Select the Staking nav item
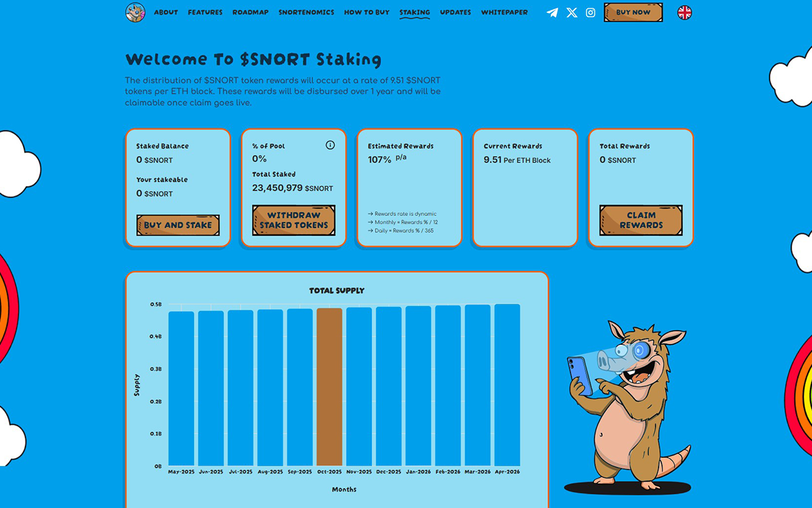 [415, 12]
